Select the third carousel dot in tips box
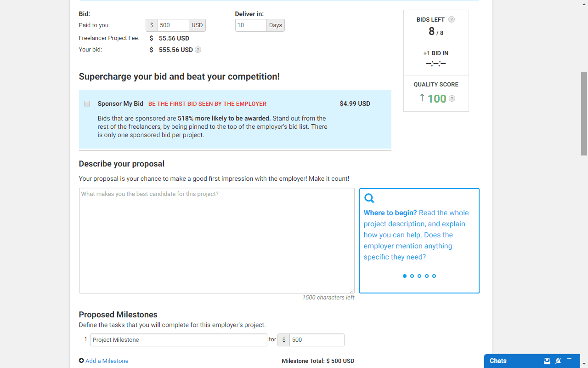This screenshot has height=368, width=588. coord(419,276)
